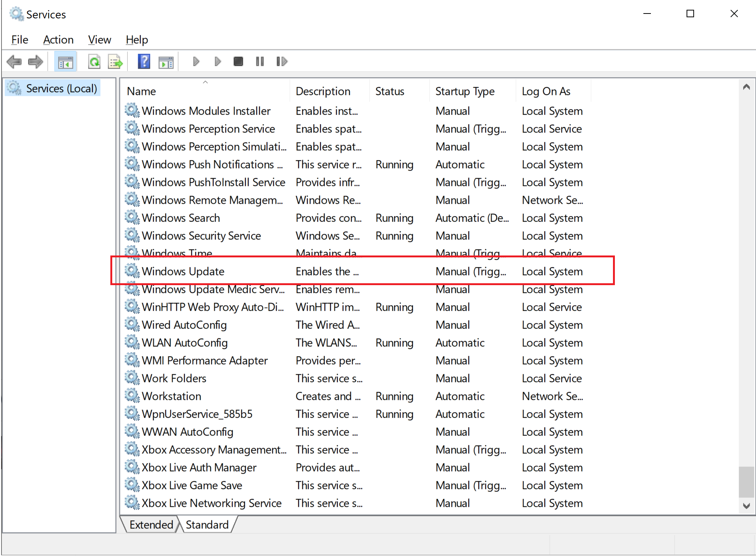Click the second Start Service arrow icon
Viewport: 756px width, 556px height.
pos(218,62)
